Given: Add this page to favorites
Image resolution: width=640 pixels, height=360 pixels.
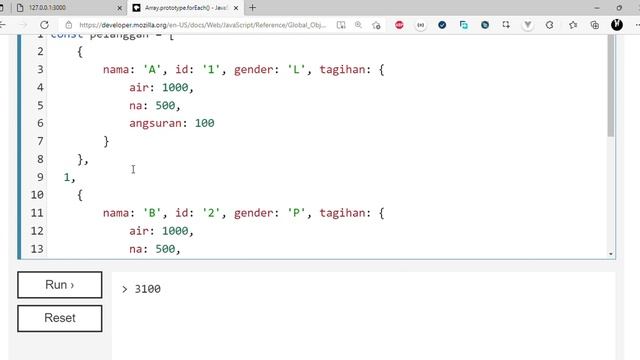Looking at the screenshot, I should (376, 25).
